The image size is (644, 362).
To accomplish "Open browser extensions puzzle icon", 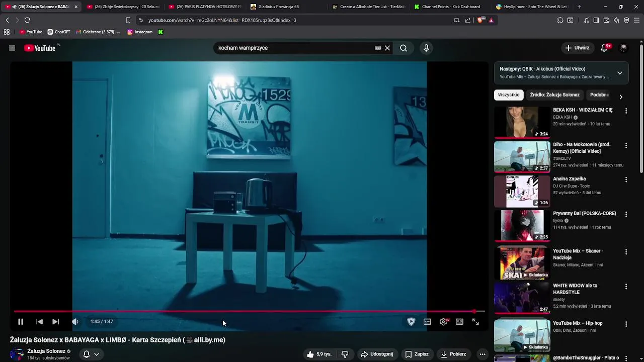I will click(560, 20).
